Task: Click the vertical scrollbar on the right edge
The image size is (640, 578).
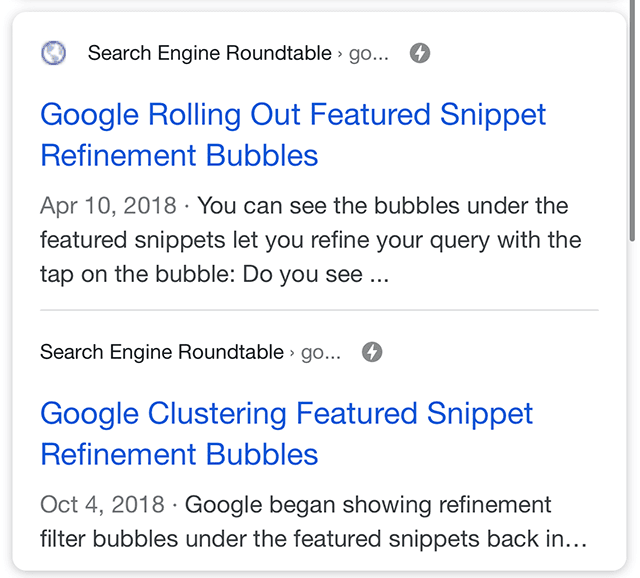Action: (632, 120)
